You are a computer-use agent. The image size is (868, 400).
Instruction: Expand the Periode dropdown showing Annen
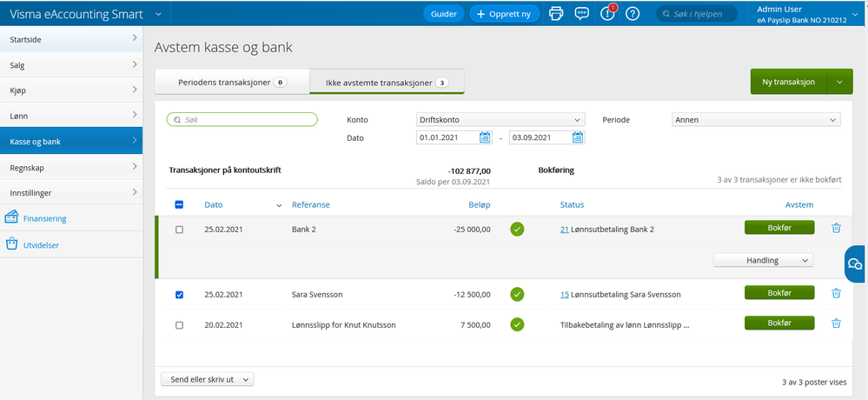756,120
